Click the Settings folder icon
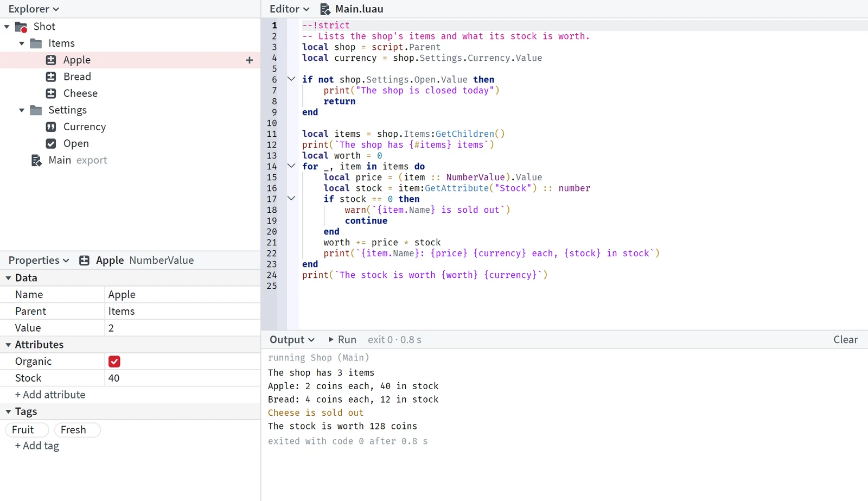 click(x=36, y=110)
